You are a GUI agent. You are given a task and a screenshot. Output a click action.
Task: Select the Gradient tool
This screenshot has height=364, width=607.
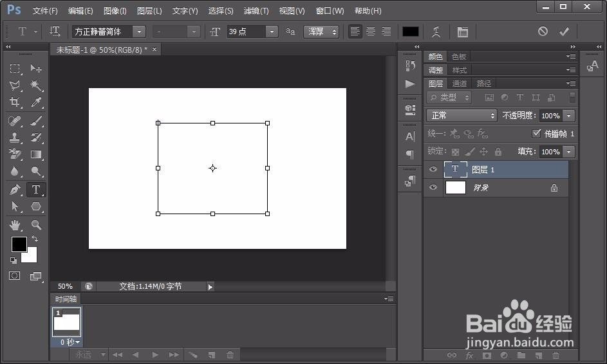point(36,154)
